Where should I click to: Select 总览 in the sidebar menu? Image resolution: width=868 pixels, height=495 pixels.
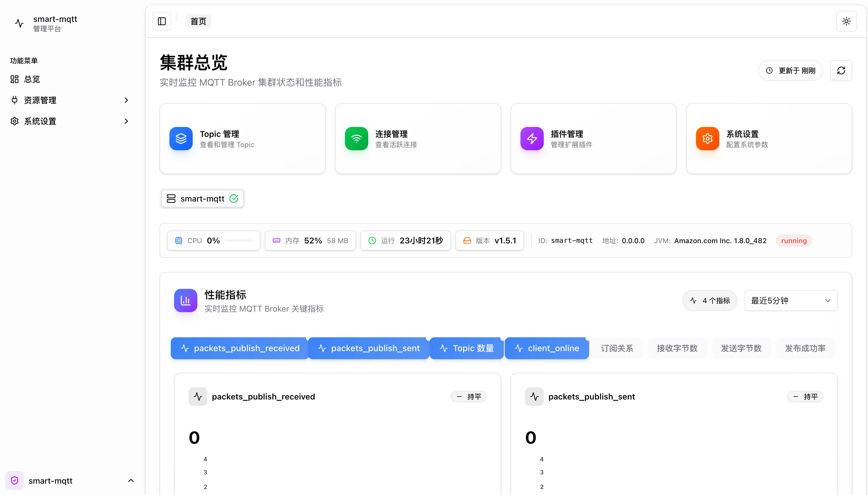(x=32, y=79)
